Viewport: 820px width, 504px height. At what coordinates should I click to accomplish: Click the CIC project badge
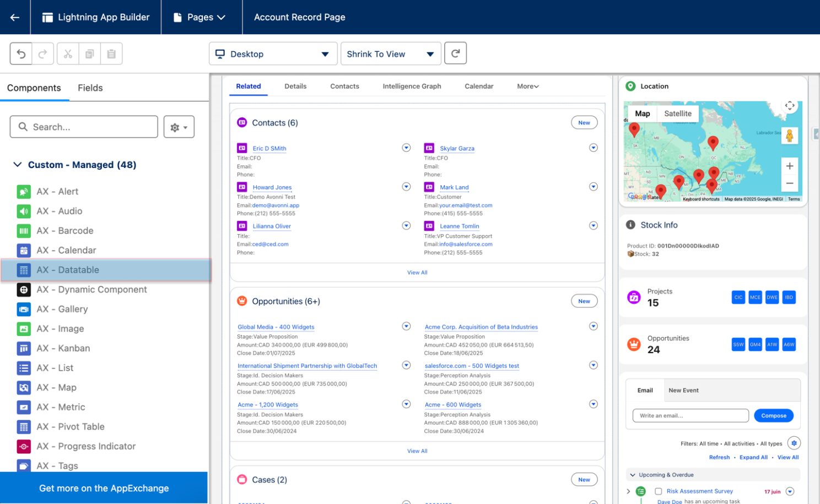738,297
